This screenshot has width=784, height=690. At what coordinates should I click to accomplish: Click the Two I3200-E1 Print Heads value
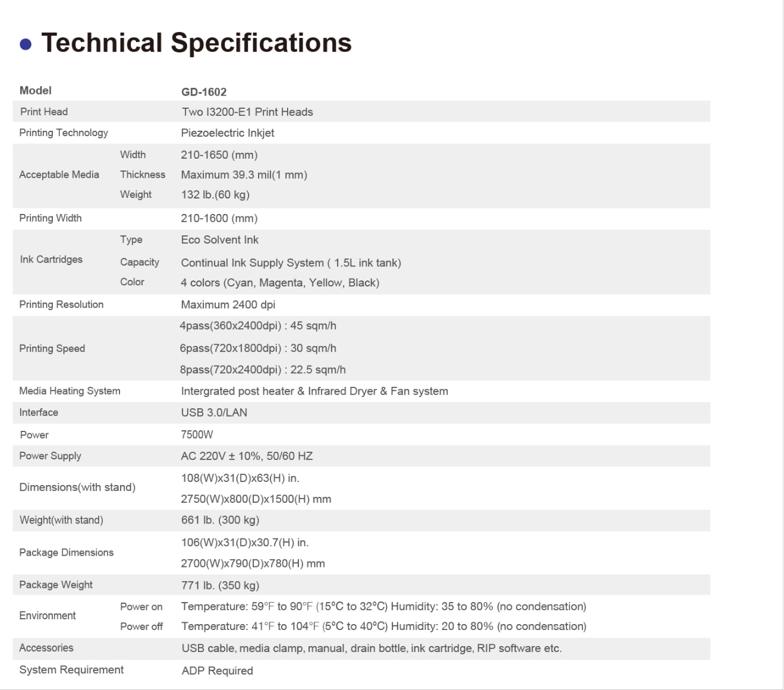(x=247, y=112)
